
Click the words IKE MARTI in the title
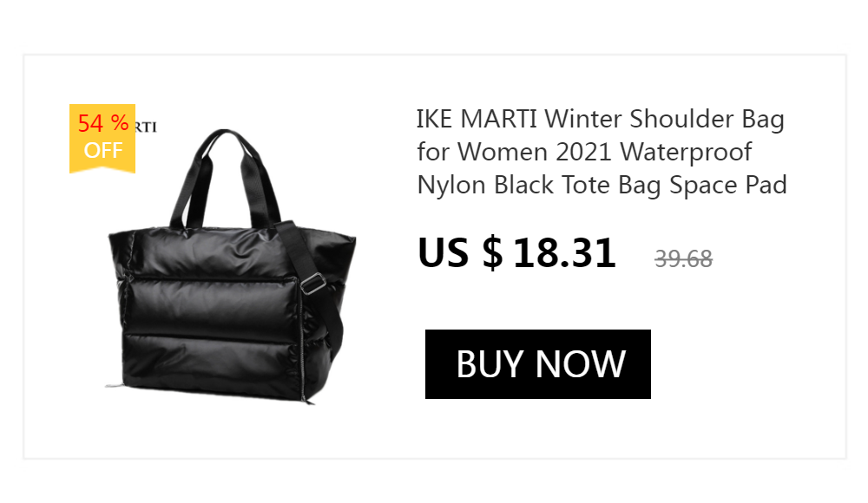click(x=477, y=119)
